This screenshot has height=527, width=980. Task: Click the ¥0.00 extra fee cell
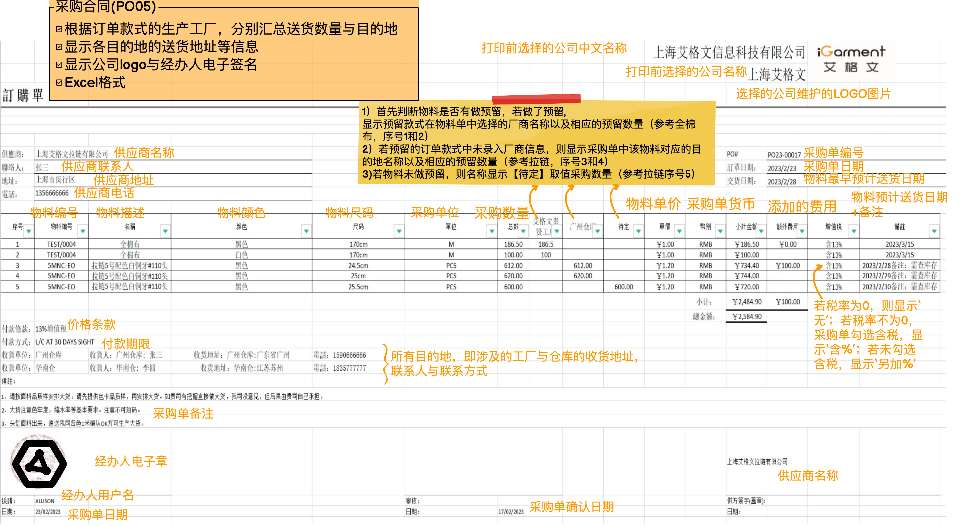(x=787, y=244)
